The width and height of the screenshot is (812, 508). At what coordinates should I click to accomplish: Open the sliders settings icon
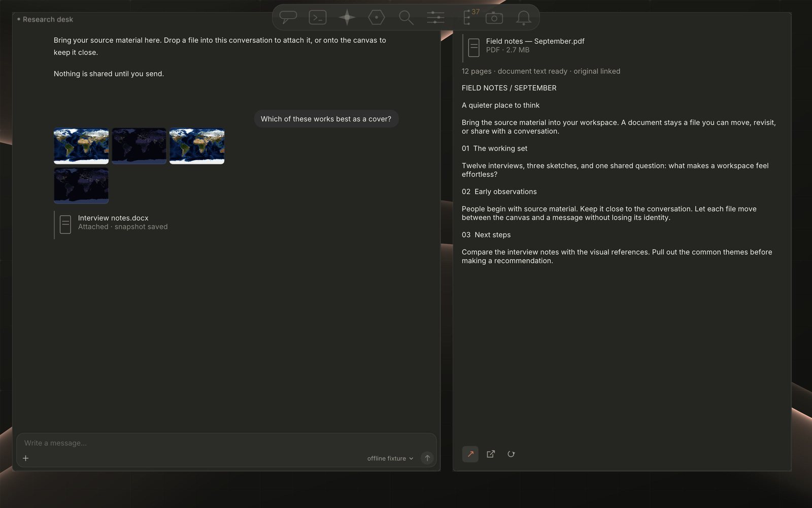point(435,17)
